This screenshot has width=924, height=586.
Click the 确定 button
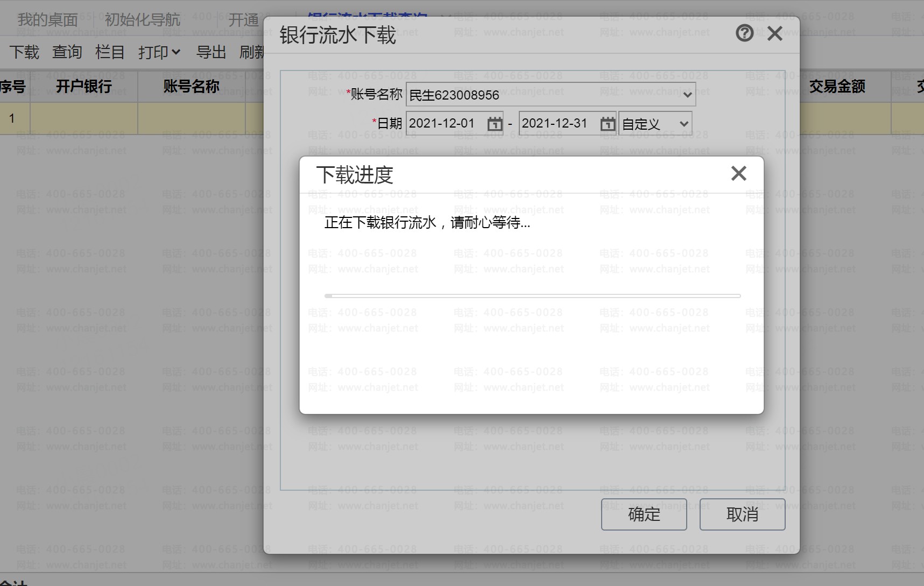tap(644, 514)
